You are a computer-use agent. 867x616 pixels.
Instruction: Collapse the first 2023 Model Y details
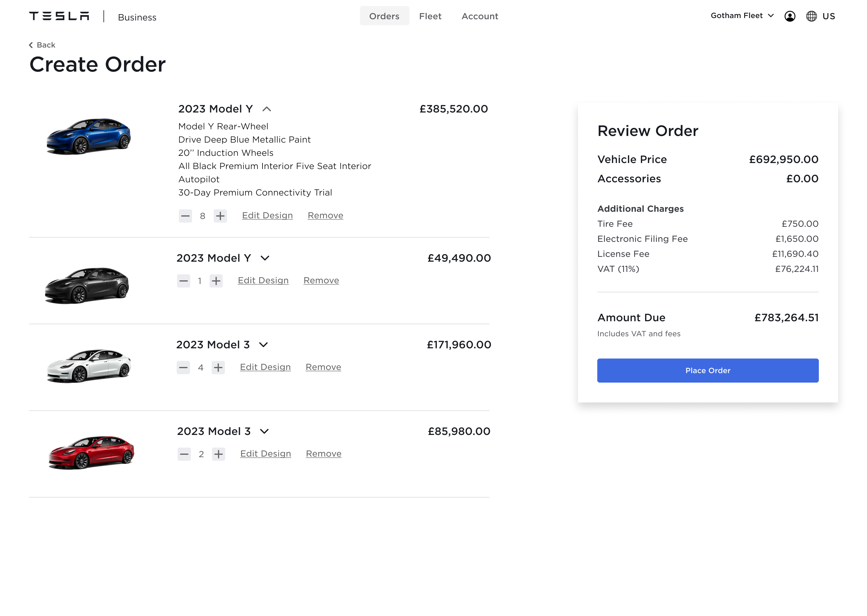[x=266, y=109]
